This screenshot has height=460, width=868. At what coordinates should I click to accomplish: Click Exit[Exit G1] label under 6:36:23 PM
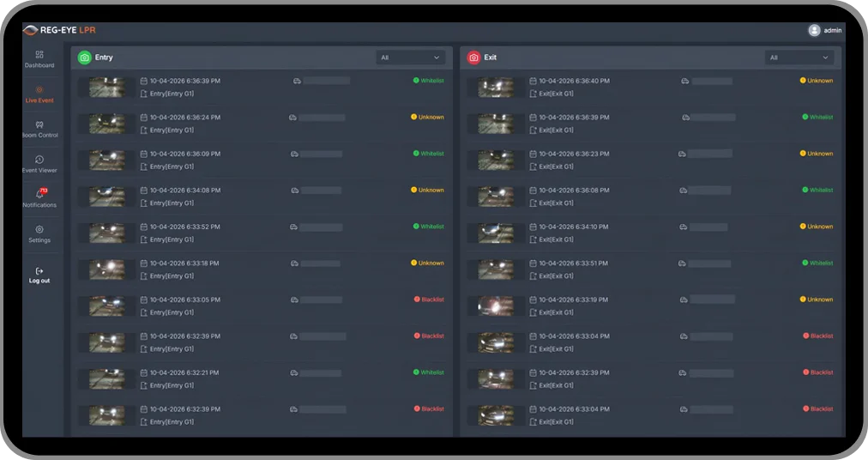coord(557,166)
